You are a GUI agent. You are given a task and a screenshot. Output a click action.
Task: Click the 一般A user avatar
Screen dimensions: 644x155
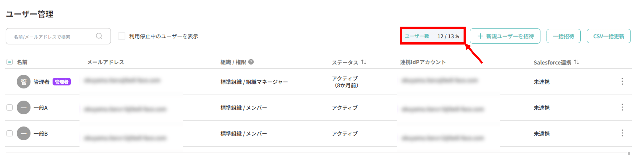(x=24, y=108)
